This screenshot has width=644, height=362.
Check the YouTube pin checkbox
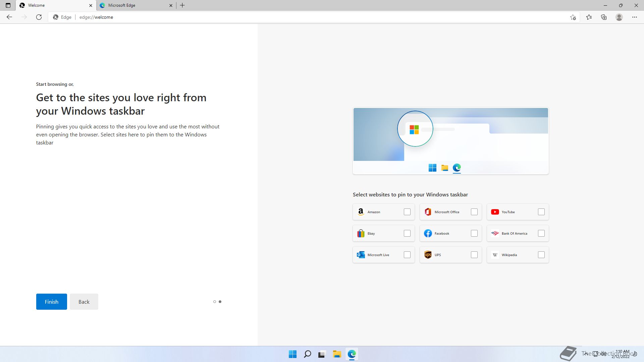(541, 212)
